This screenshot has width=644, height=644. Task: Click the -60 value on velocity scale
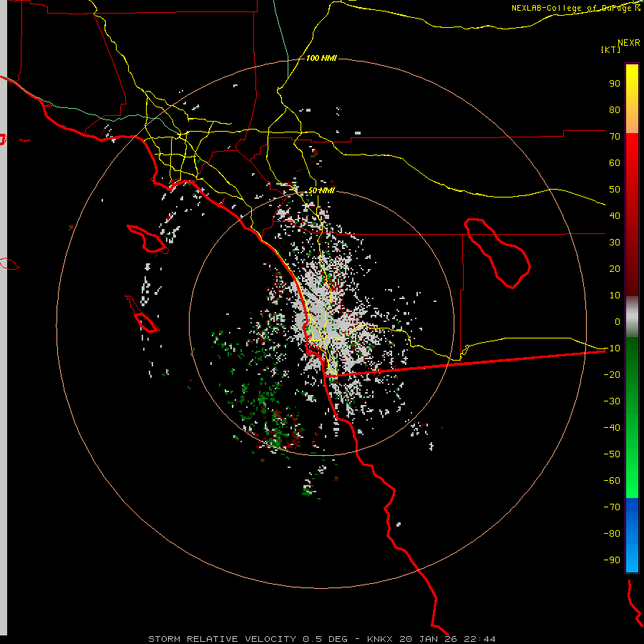pyautogui.click(x=612, y=481)
